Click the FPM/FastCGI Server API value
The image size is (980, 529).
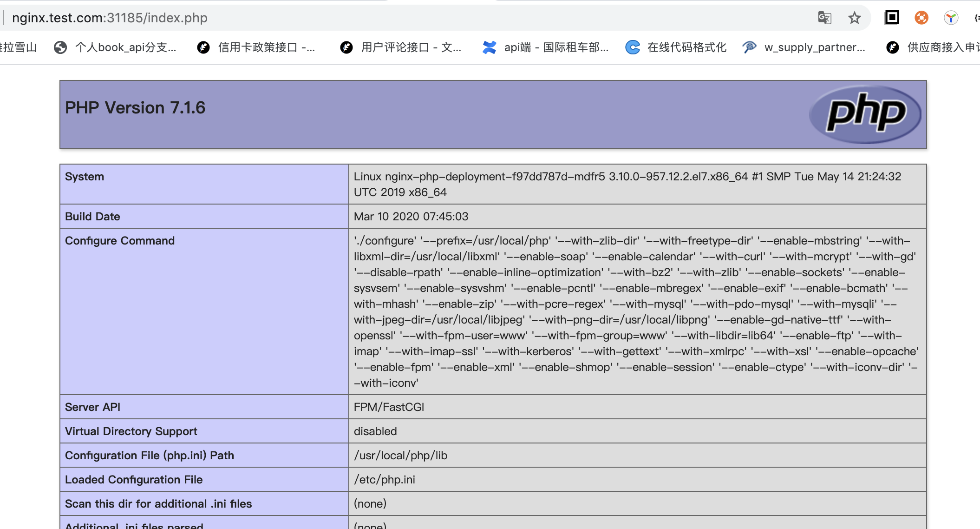(389, 407)
